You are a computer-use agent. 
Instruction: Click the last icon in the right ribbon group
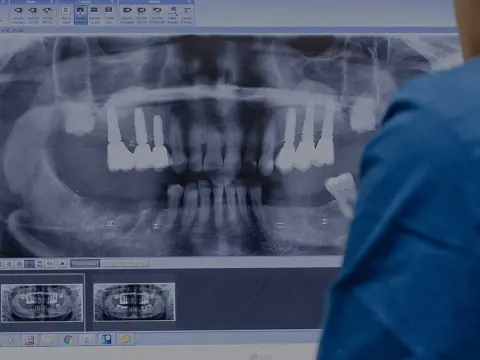pos(187,11)
